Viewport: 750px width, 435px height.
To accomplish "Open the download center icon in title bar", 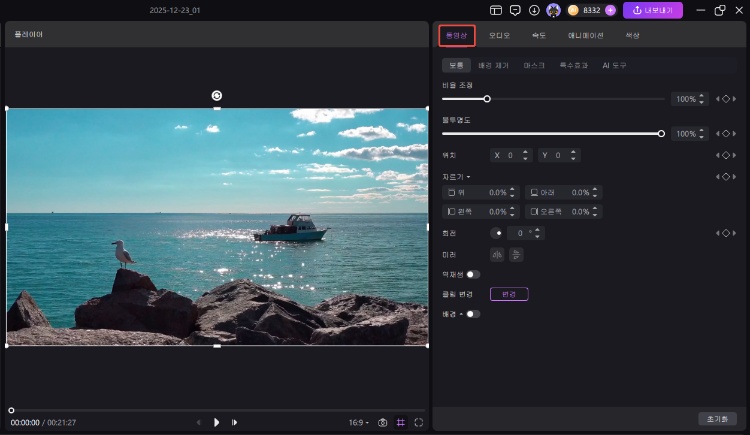I will [x=534, y=10].
